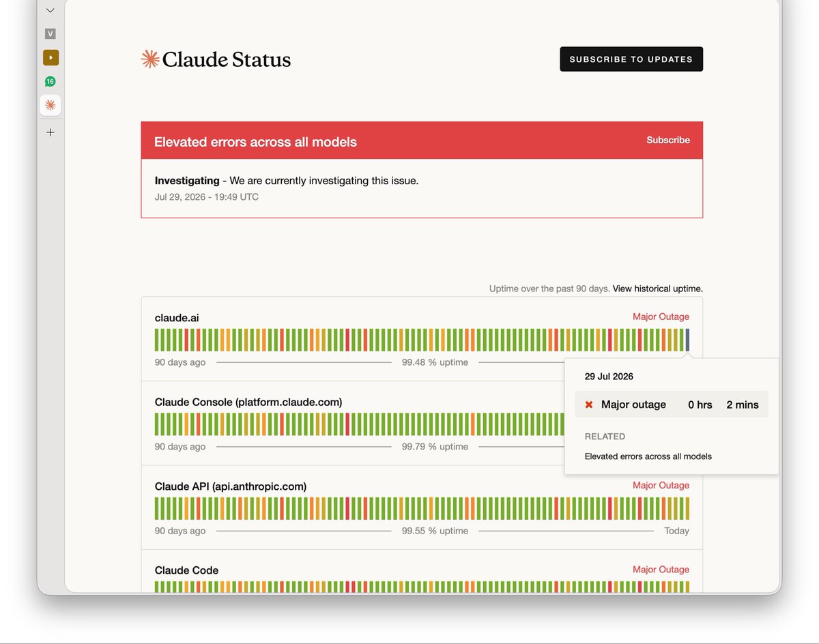Open the brown play icon sidebar tab

click(x=51, y=57)
